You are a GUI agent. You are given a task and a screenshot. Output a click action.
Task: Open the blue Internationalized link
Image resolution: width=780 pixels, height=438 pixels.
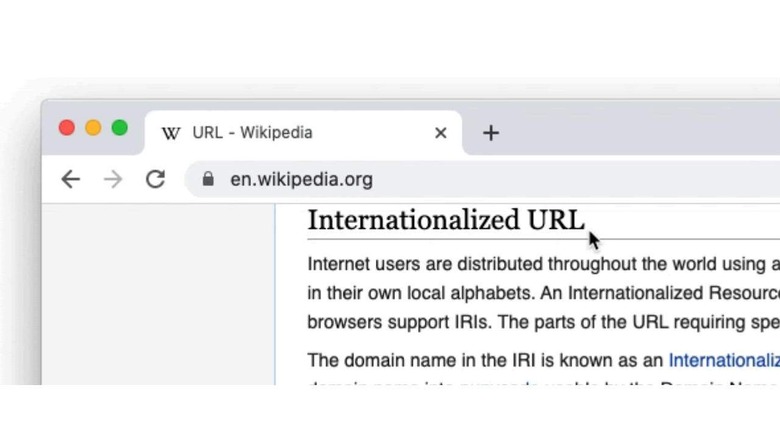(x=723, y=360)
